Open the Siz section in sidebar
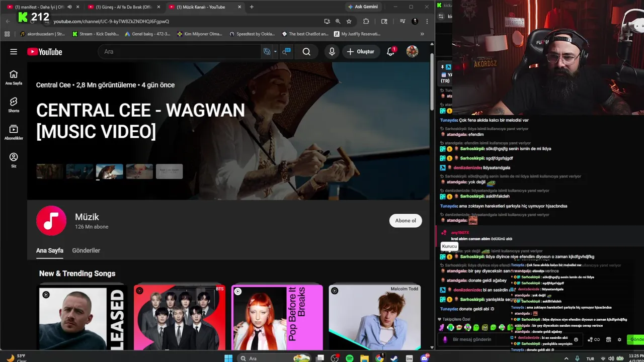The image size is (644, 362). pyautogui.click(x=14, y=160)
